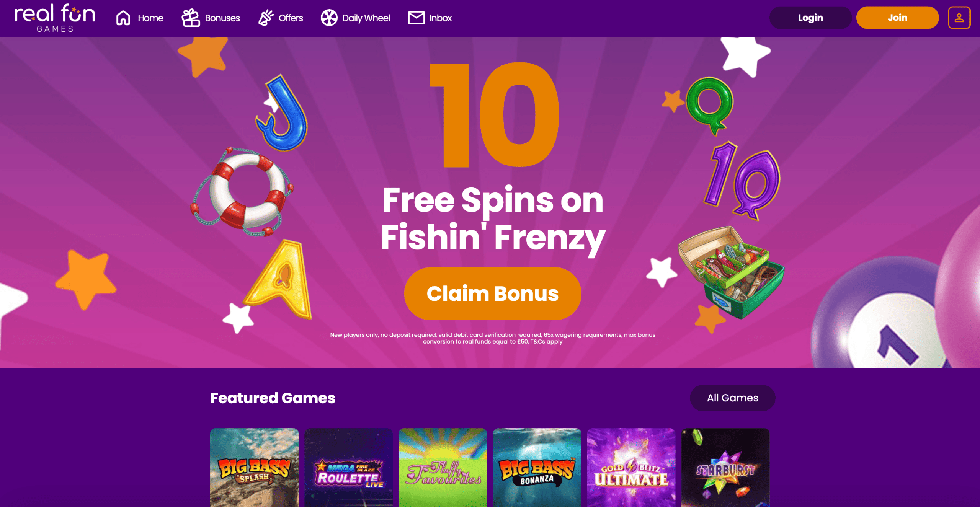Screen dimensions: 980x507
Task: Select the Offers megaphone icon
Action: coord(265,17)
